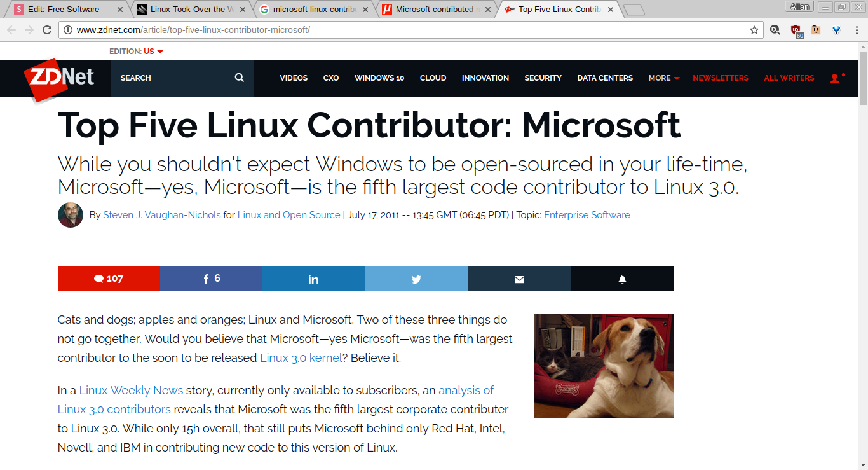Follow the 'Linux Weekly News' link
The width and height of the screenshot is (868, 470).
point(131,391)
